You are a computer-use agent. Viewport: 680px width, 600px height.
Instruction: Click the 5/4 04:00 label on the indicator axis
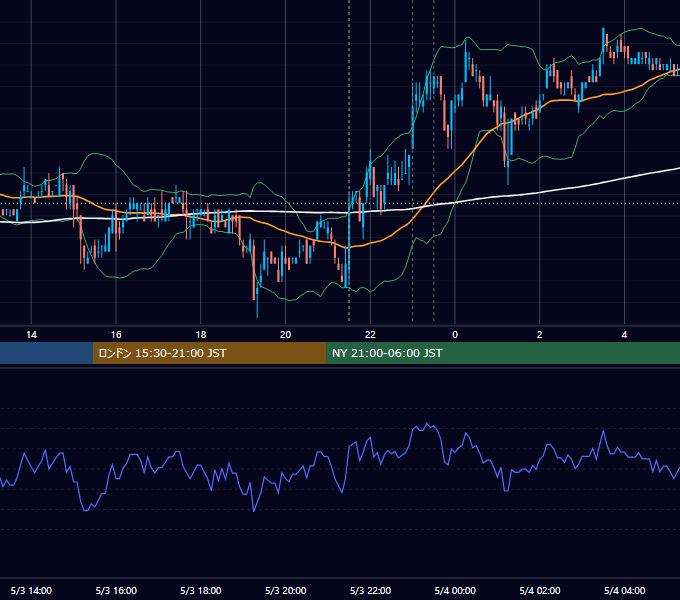625,591
